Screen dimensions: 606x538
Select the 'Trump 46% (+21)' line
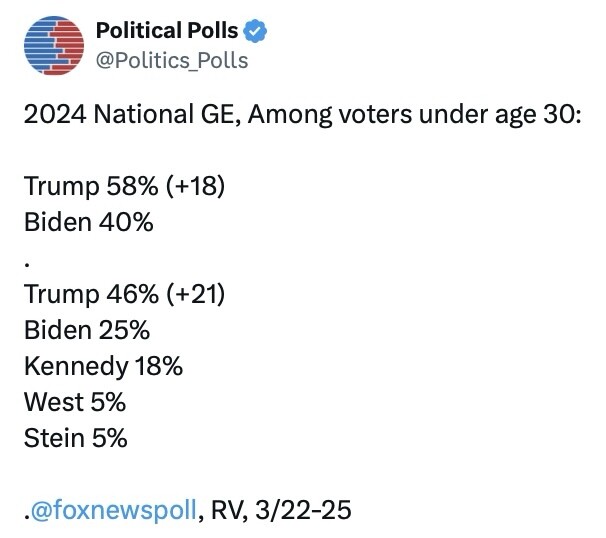pos(124,294)
